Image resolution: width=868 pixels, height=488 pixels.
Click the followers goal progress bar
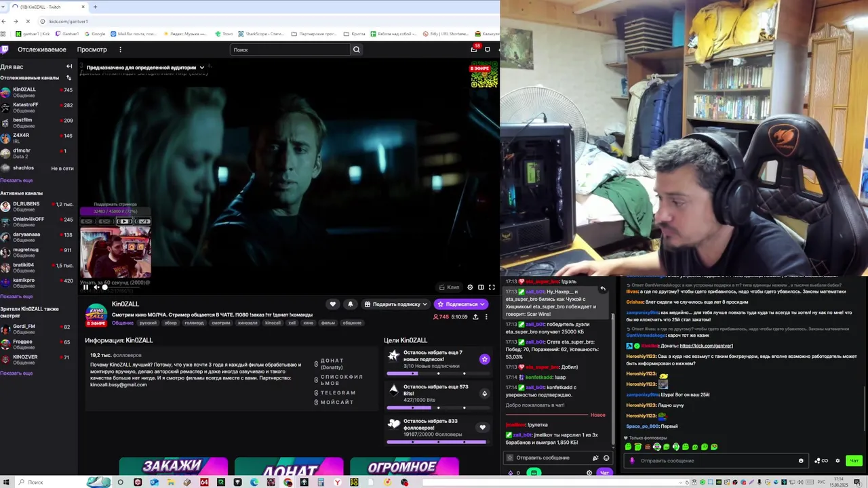pyautogui.click(x=437, y=442)
